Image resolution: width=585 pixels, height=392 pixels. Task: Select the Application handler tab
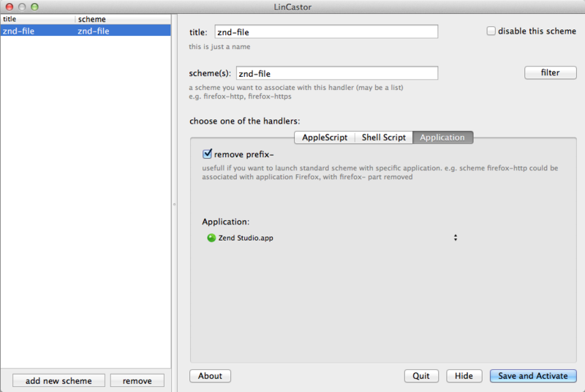[x=442, y=137]
